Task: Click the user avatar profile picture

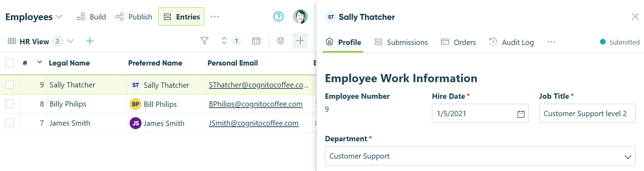Action: 301,17
